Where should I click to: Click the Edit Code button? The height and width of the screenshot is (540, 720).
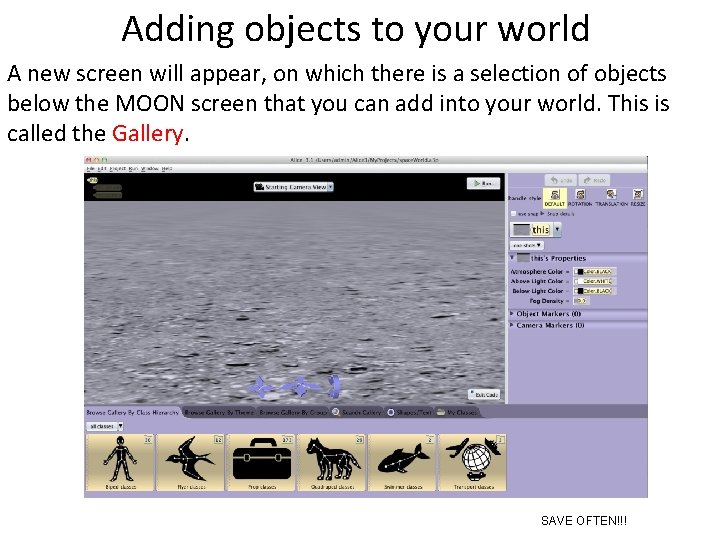click(x=484, y=394)
